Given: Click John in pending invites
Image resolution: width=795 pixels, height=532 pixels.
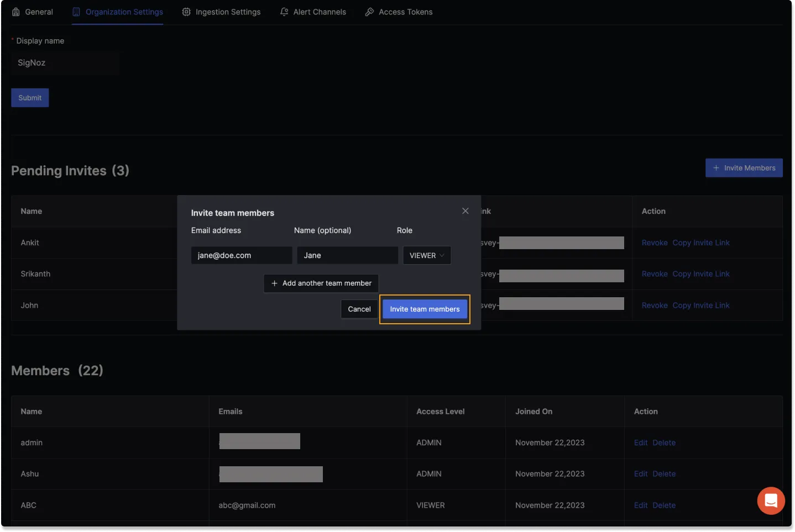Looking at the screenshot, I should click(29, 305).
